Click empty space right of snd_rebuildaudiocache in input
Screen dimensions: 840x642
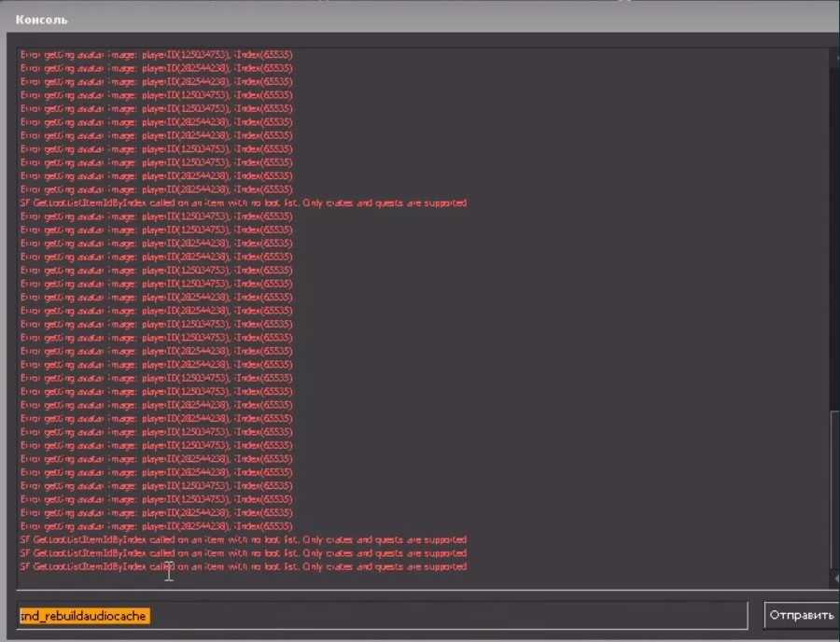click(x=448, y=616)
